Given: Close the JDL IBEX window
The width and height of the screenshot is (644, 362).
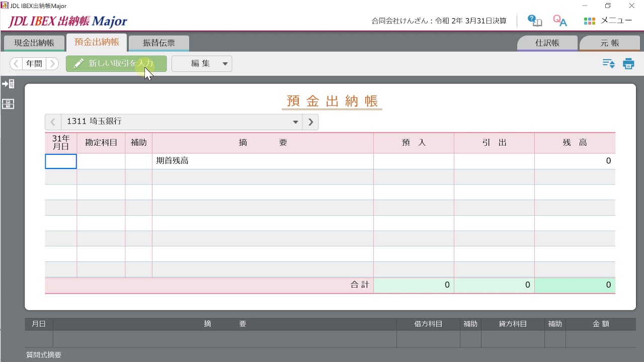Looking at the screenshot, I should point(632,6).
